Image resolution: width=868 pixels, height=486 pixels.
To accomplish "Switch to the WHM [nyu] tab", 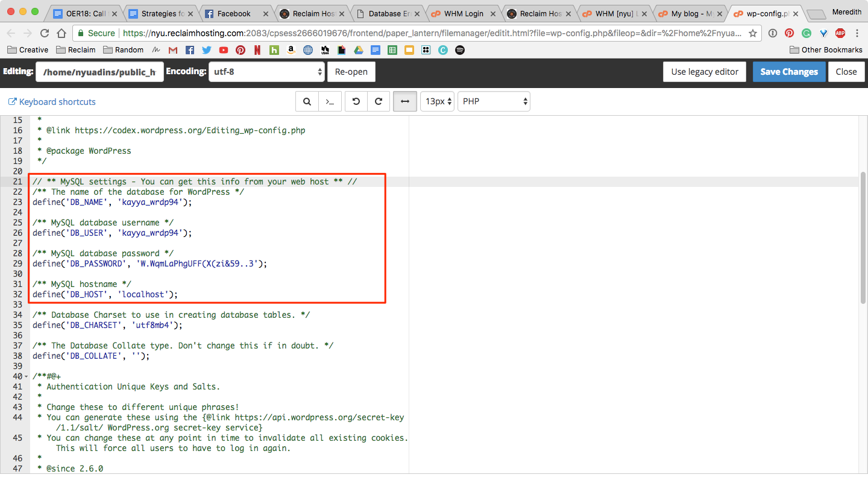I will [614, 13].
